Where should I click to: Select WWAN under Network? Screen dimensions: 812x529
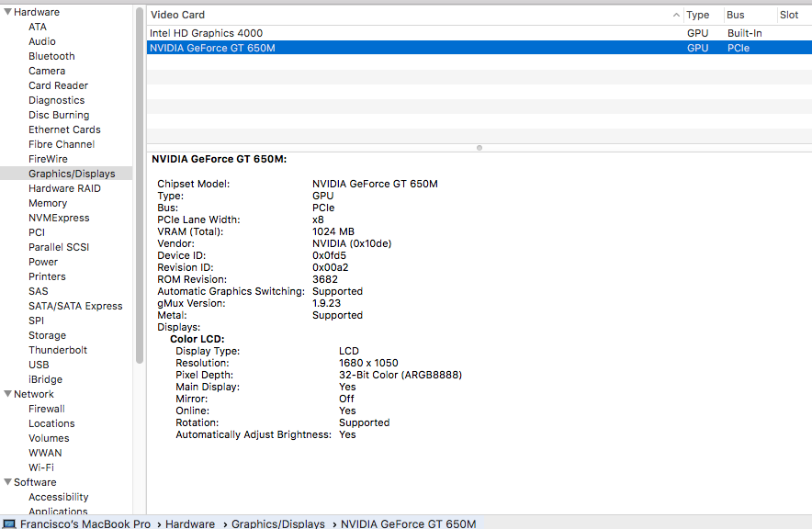tap(45, 453)
